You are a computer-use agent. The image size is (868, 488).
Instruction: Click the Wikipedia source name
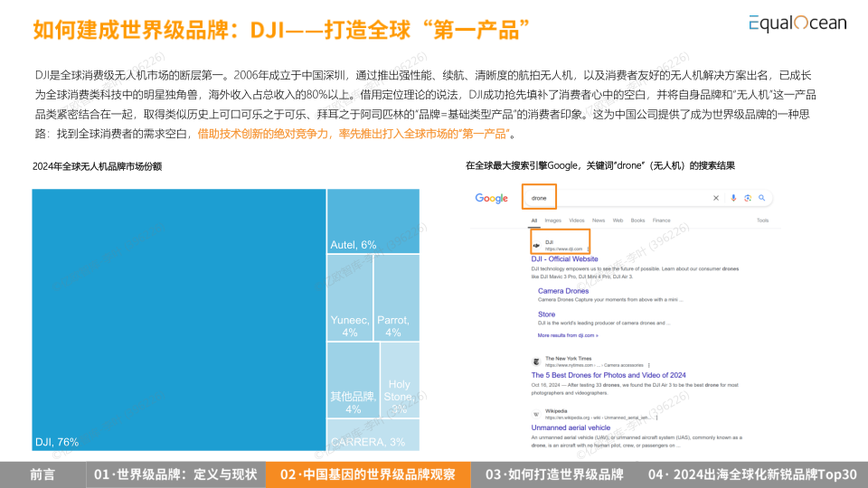pyautogui.click(x=556, y=411)
